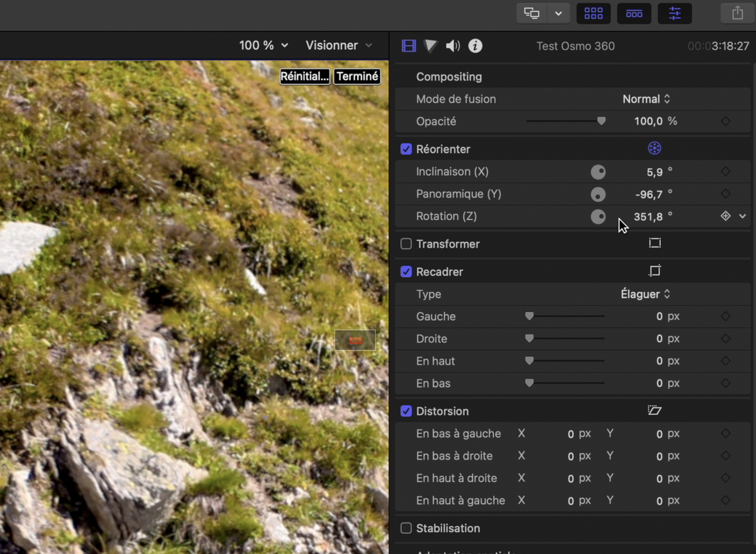Activate the Recadrer crop tool icon
Viewport: 756px width, 554px height.
[x=655, y=271]
